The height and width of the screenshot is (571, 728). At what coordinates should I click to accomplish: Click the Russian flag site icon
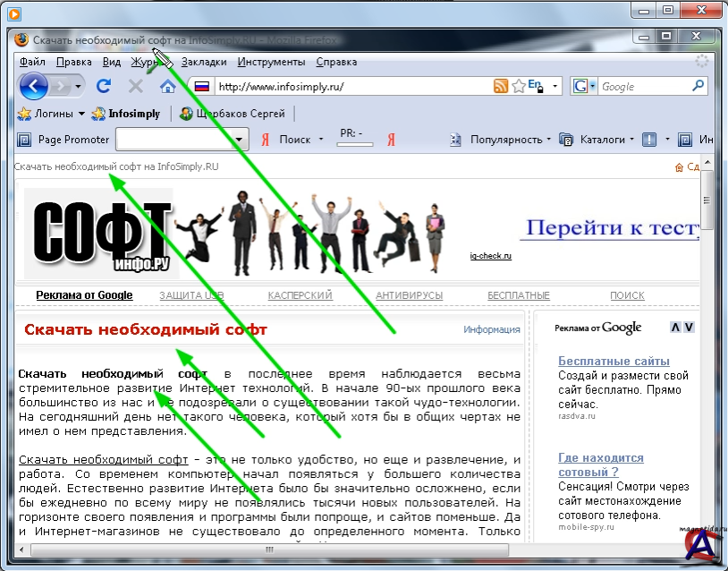pos(201,87)
